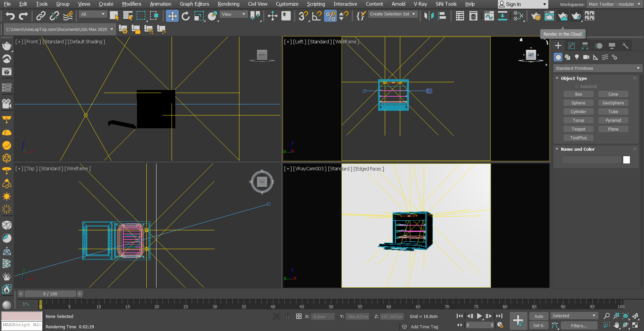Screen dimensions: 644x331
Task: Click the GeoSphere primitive button
Action: click(613, 103)
